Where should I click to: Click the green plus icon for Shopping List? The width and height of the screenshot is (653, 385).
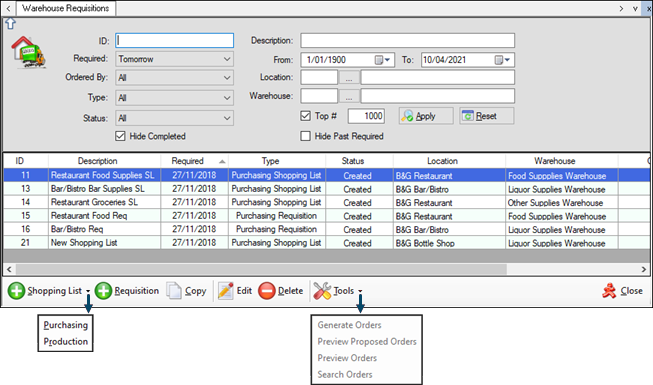17,291
